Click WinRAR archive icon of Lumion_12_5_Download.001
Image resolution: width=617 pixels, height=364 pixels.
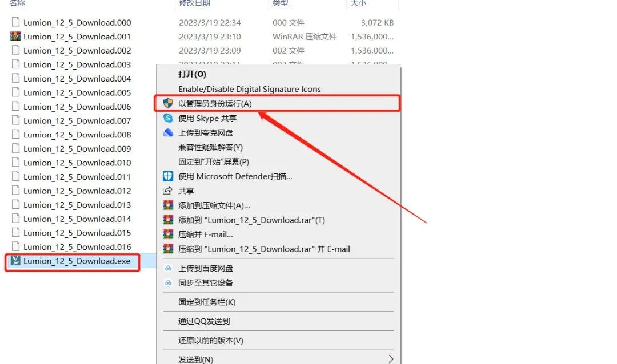click(16, 37)
